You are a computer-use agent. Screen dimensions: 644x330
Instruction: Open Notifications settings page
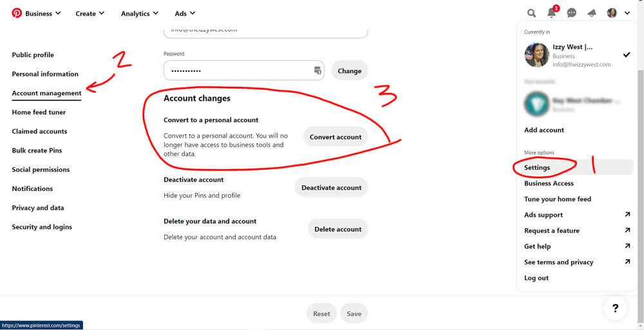click(x=32, y=189)
